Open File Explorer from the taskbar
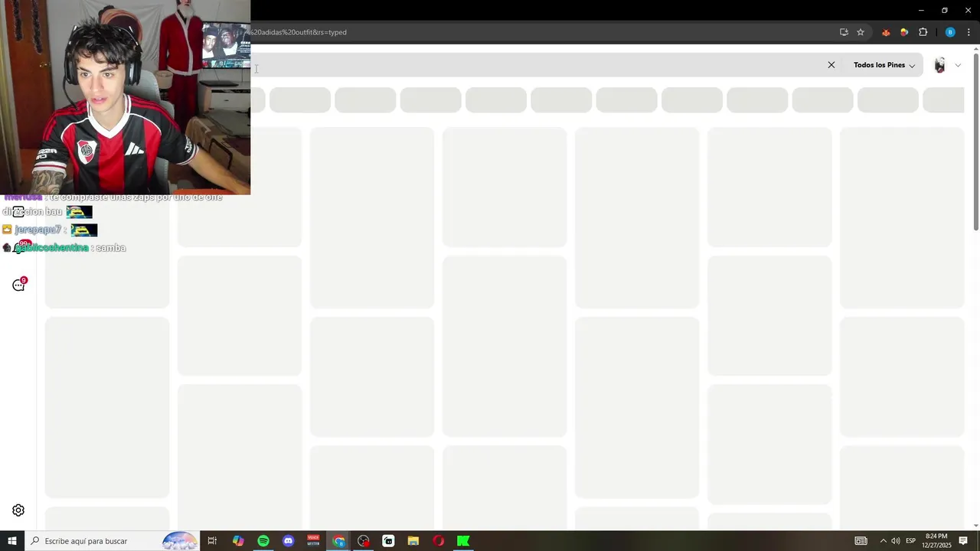This screenshot has width=980, height=551. pos(413,541)
